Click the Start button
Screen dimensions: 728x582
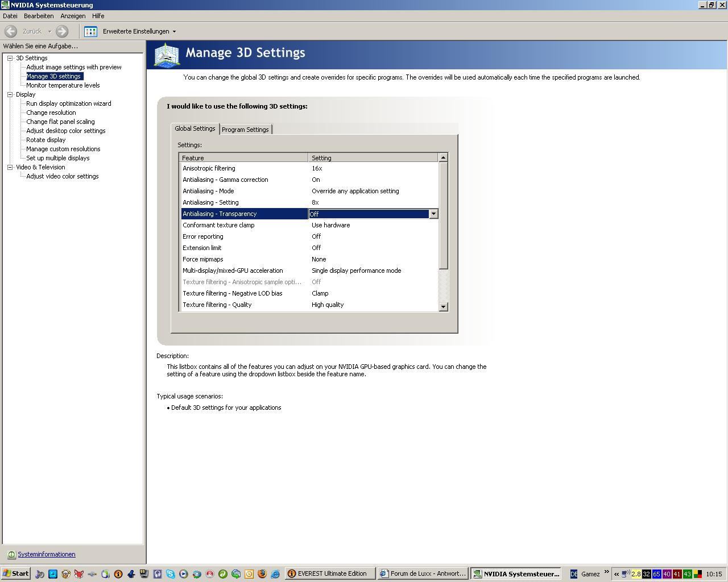(x=16, y=574)
